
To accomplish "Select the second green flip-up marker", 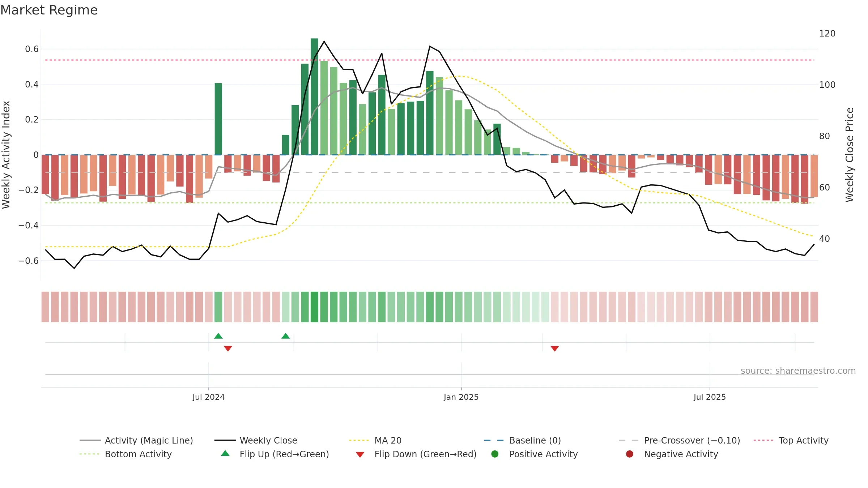I will (285, 336).
